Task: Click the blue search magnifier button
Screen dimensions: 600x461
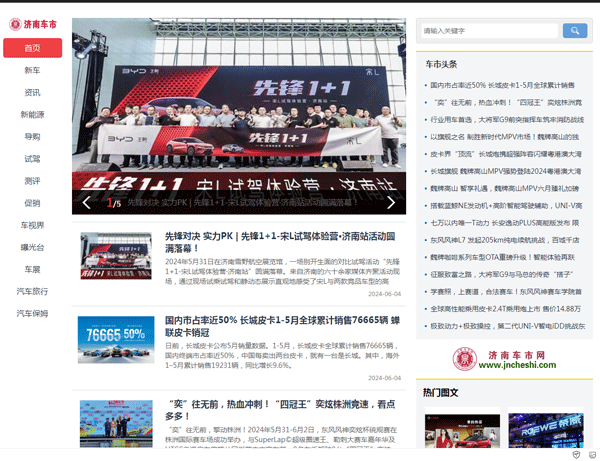Action: tap(575, 31)
